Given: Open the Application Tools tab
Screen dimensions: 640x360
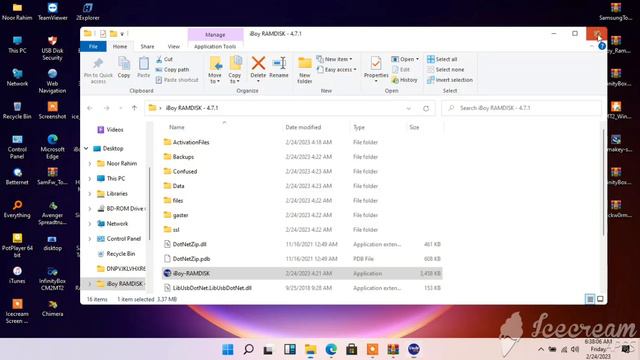Looking at the screenshot, I should pos(215,47).
